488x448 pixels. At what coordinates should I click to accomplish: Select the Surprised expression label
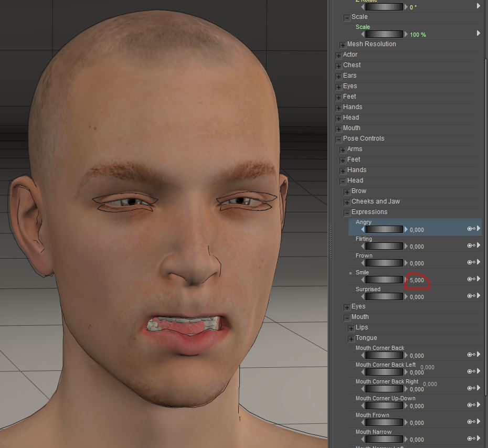368,289
